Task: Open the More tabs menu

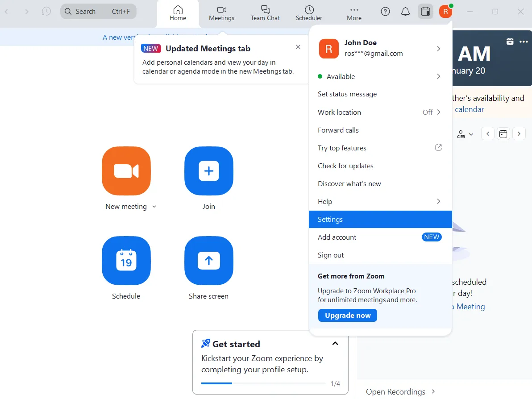Action: point(354,13)
